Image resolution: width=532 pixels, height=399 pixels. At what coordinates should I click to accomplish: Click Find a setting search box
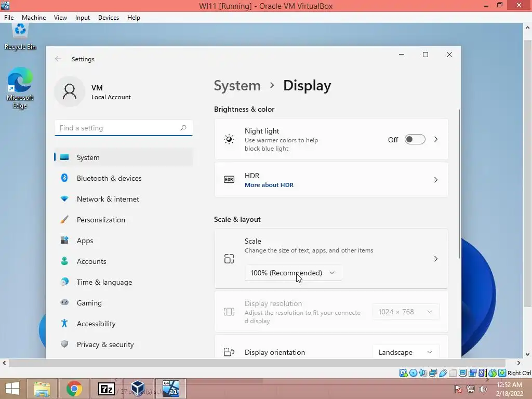[x=124, y=128]
